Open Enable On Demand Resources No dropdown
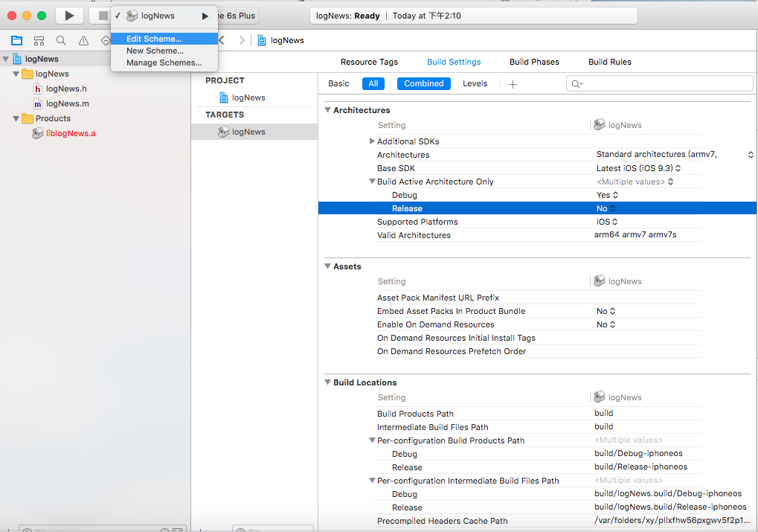Image resolution: width=758 pixels, height=532 pixels. pyautogui.click(x=606, y=324)
